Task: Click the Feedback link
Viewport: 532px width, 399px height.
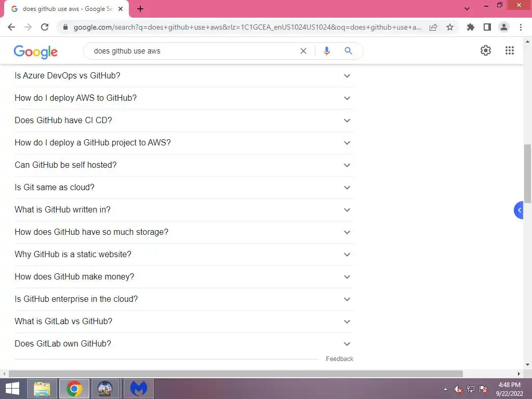Action: 339,359
